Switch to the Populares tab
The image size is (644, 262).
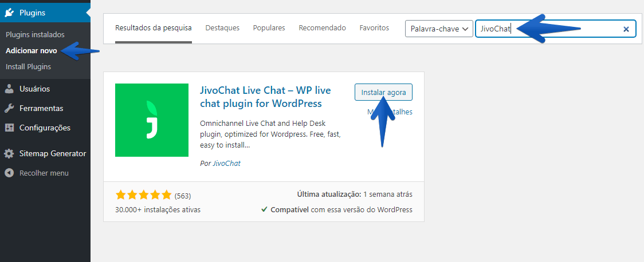click(x=269, y=28)
